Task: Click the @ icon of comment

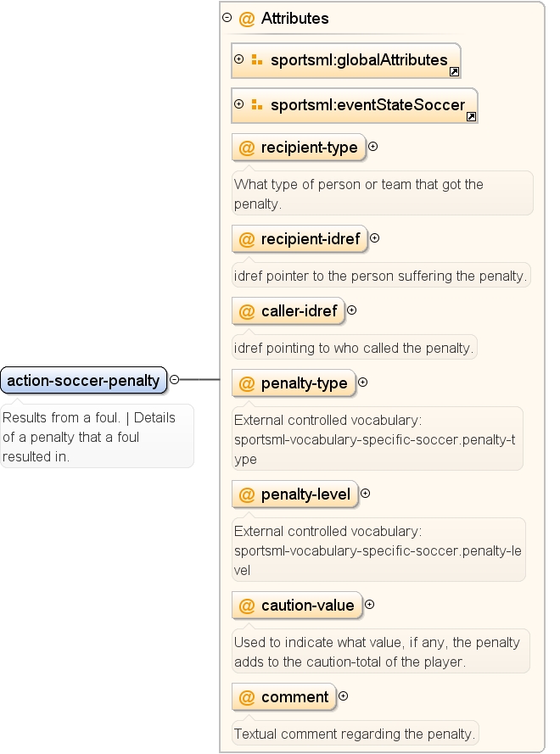Action: (x=247, y=697)
